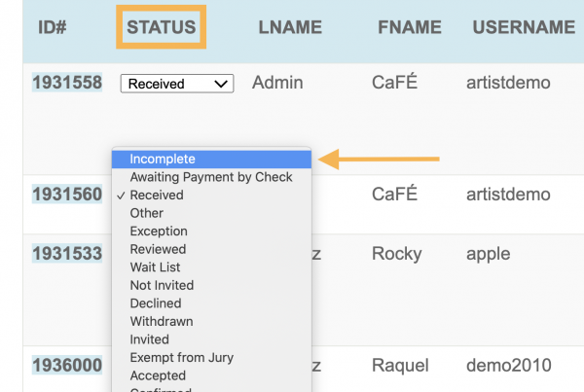This screenshot has height=392, width=584.
Task: Select Wait List status
Action: click(211, 267)
